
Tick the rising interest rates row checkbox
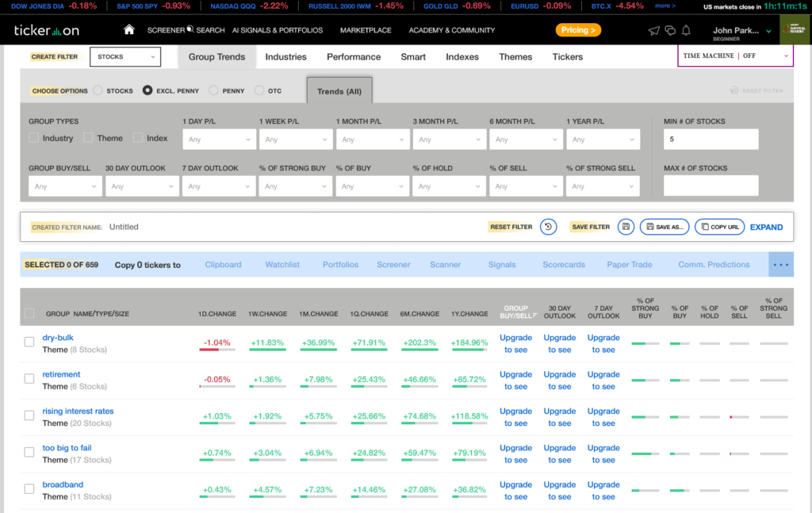tap(29, 415)
